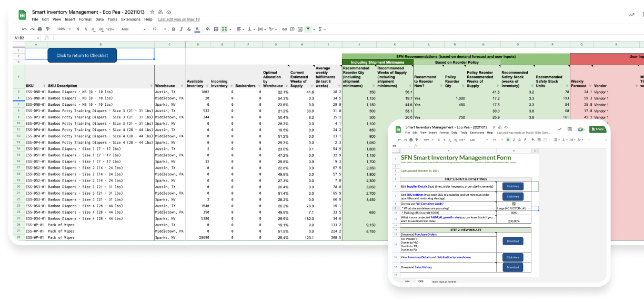Open the Format menu in the main sheet
644x302 pixels.
pos(85,19)
